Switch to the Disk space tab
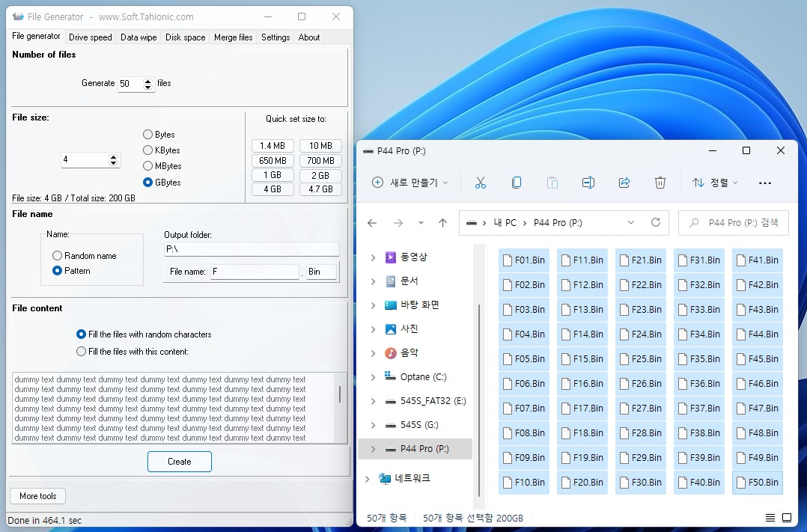Image resolution: width=807 pixels, height=532 pixels. click(186, 37)
